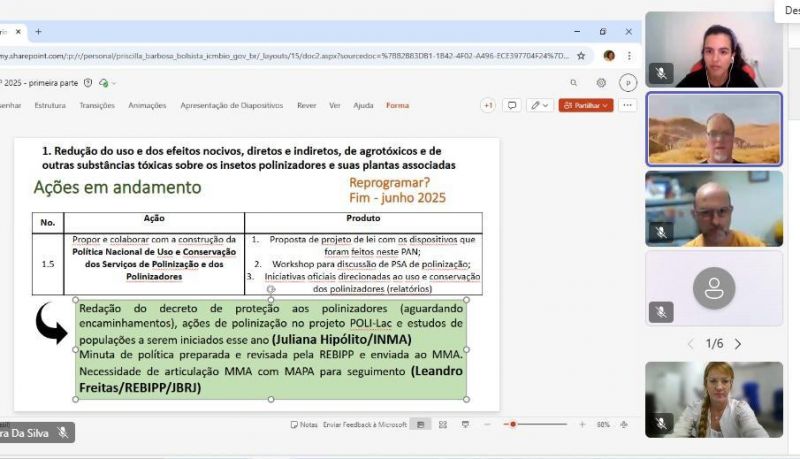Fit slide to window icon
Image resolution: width=800 pixels, height=459 pixels.
tap(624, 425)
